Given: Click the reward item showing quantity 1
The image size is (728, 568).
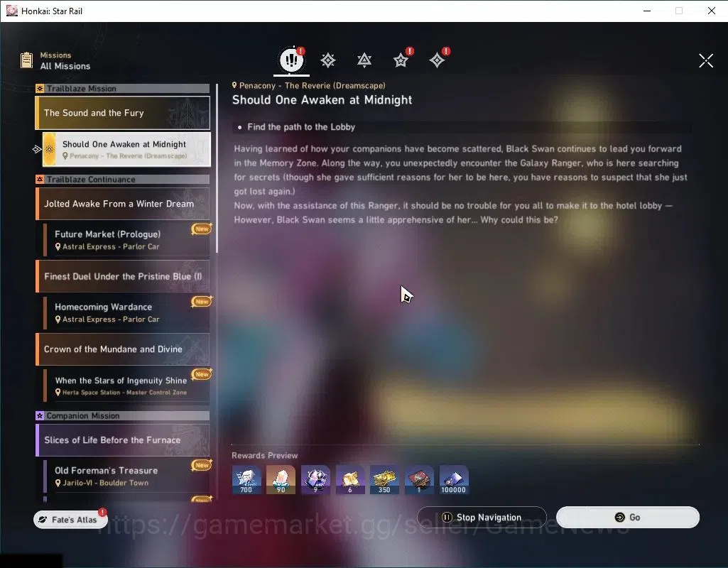Looking at the screenshot, I should (419, 480).
